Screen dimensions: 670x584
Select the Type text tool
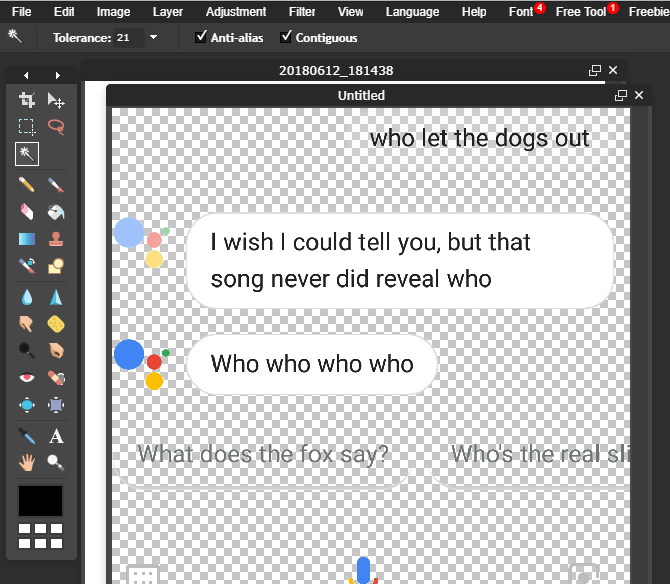56,436
